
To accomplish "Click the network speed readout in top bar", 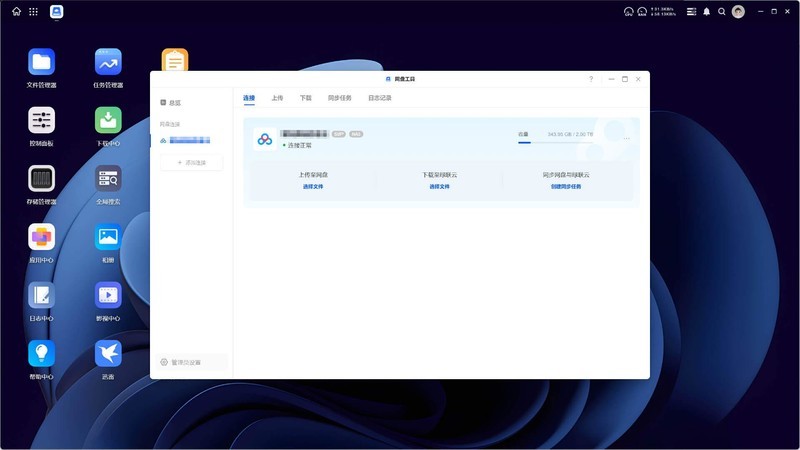I will (663, 11).
